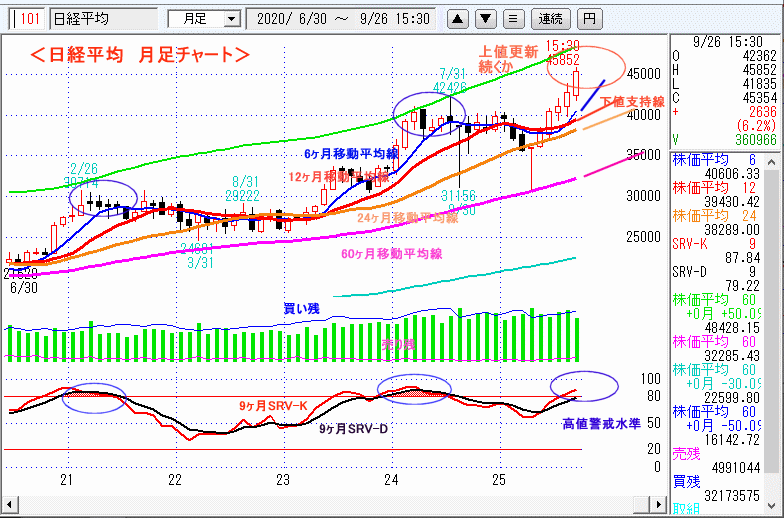Click the stock code field showing 101

[x=27, y=18]
